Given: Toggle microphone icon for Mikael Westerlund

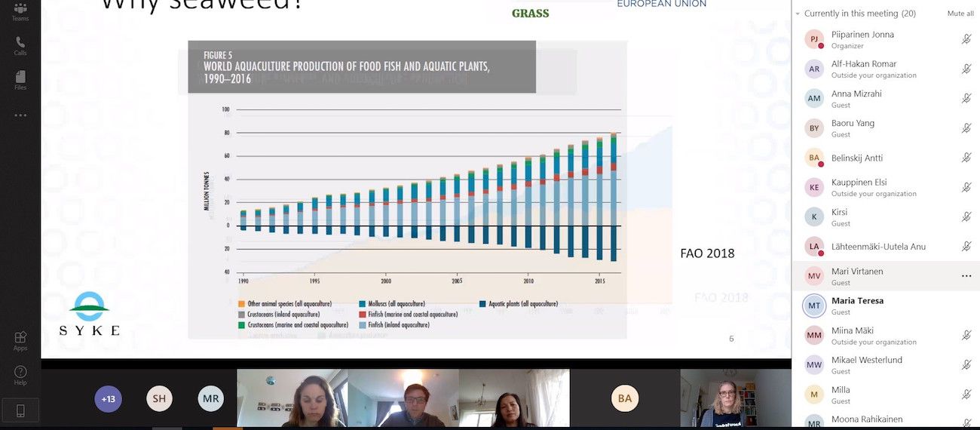Looking at the screenshot, I should [966, 365].
